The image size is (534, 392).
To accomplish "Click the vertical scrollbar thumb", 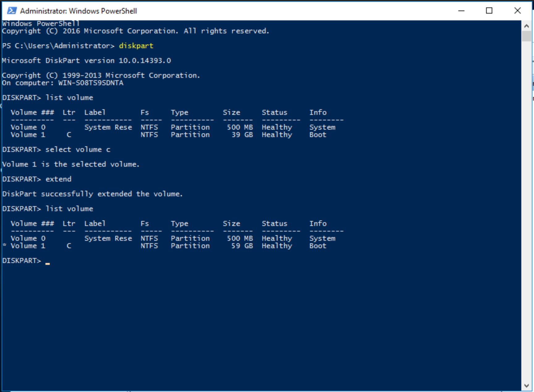I will pos(527,36).
